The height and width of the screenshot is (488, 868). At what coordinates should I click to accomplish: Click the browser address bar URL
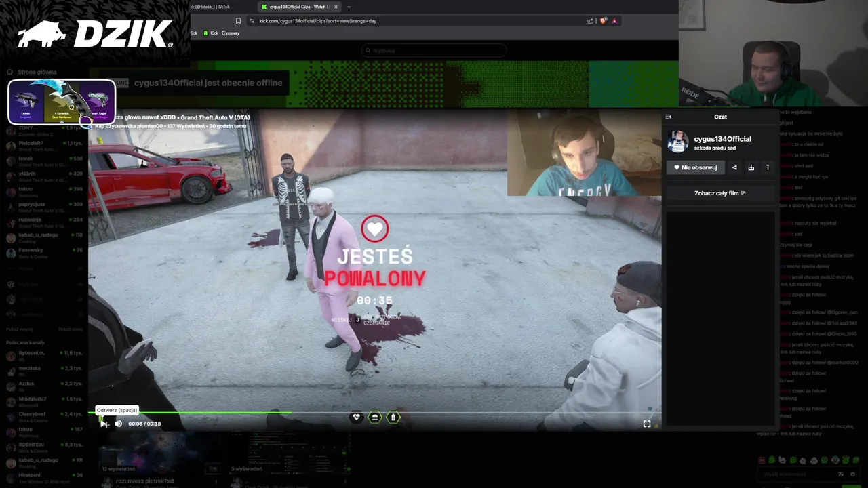pyautogui.click(x=317, y=21)
